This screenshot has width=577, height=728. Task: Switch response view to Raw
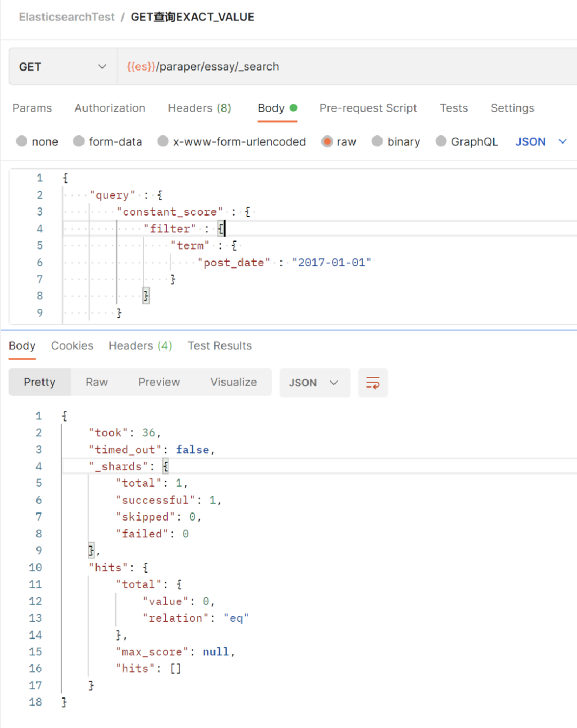[x=97, y=382]
